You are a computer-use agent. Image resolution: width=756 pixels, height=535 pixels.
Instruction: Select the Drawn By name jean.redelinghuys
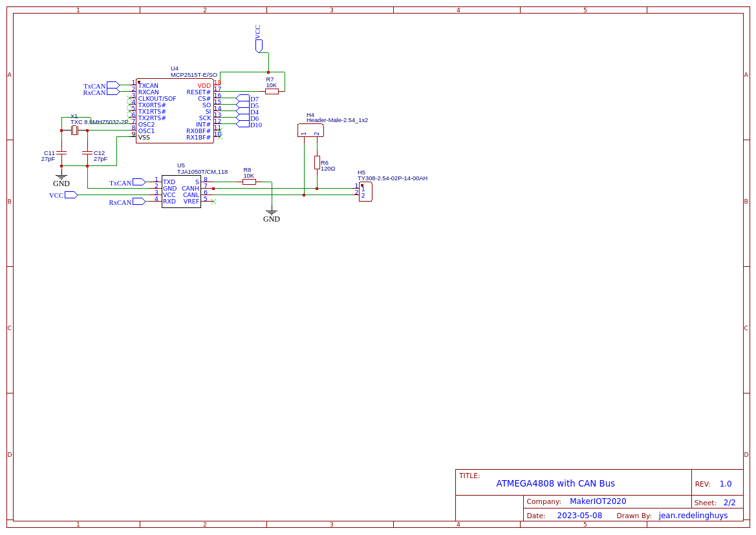click(693, 515)
